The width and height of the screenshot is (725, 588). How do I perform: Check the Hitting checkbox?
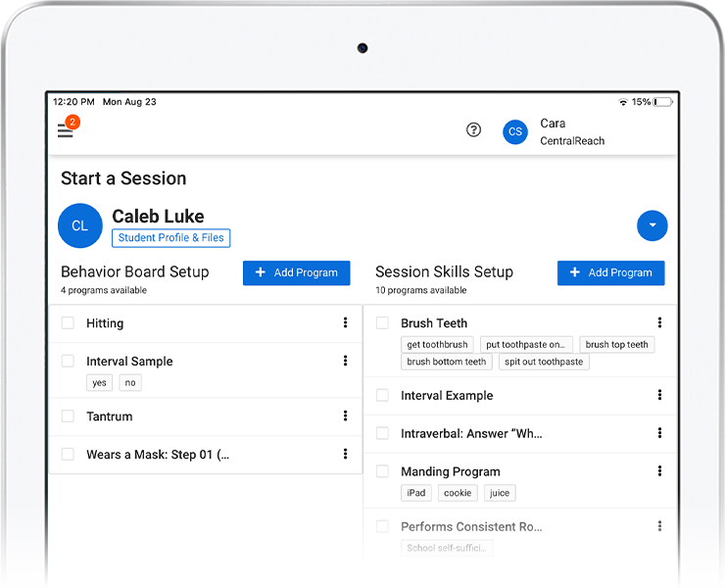tap(68, 323)
